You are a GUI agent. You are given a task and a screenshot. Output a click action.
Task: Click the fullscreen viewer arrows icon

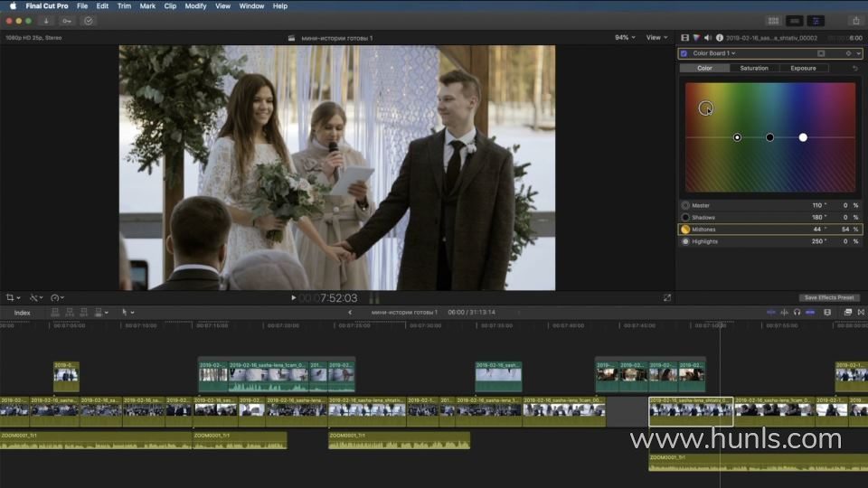(x=667, y=297)
